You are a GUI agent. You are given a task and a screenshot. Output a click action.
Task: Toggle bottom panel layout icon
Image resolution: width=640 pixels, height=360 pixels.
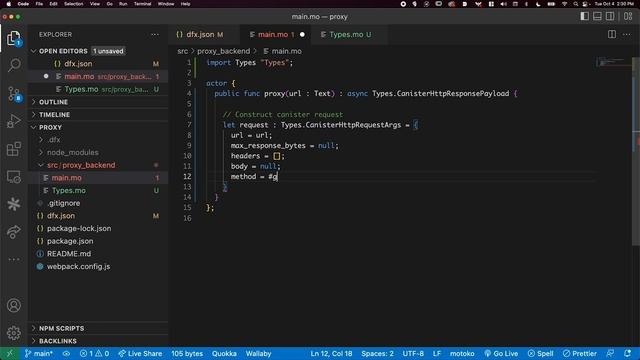(597, 16)
